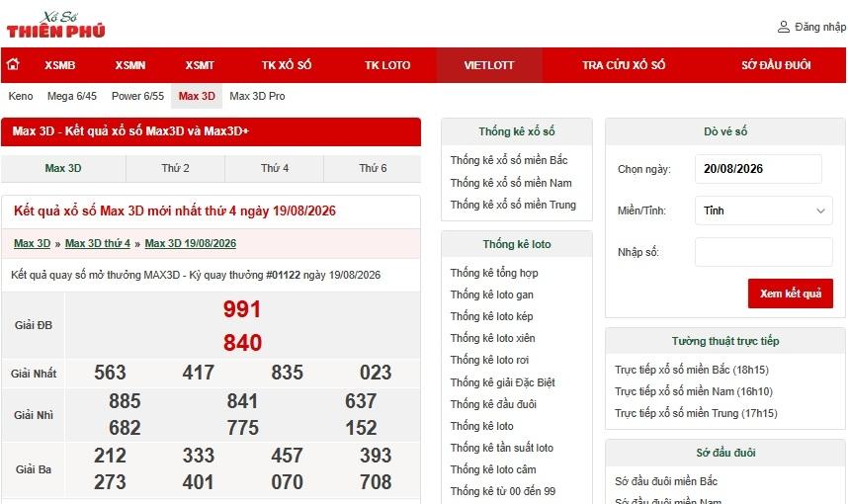The width and height of the screenshot is (848, 504).
Task: Click the Giải ĐB row label
Action: click(34, 325)
